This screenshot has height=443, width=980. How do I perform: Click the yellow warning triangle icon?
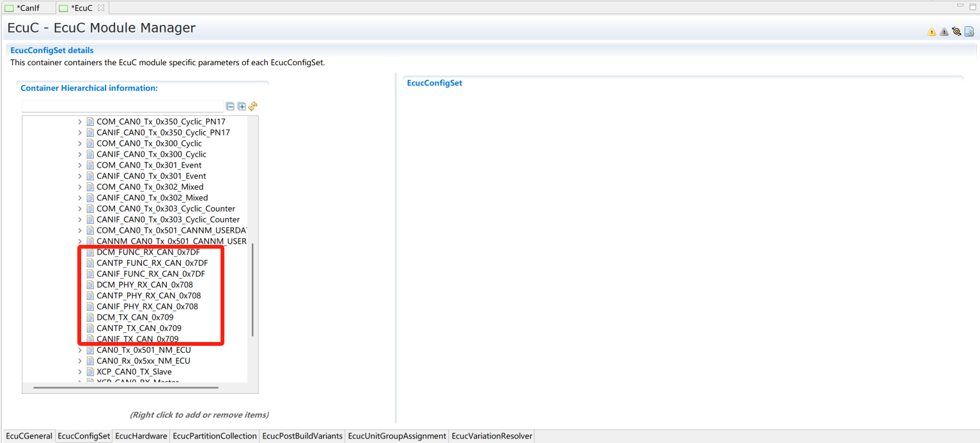931,32
